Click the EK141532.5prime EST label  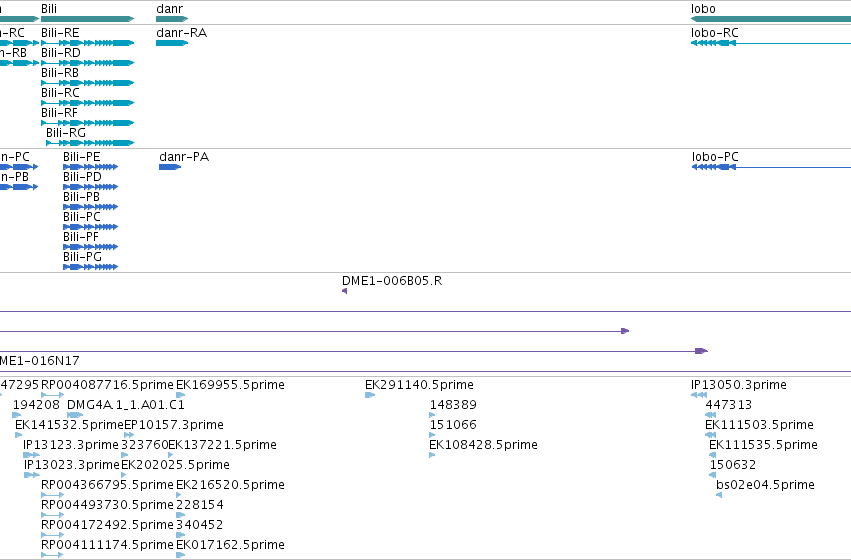click(69, 425)
